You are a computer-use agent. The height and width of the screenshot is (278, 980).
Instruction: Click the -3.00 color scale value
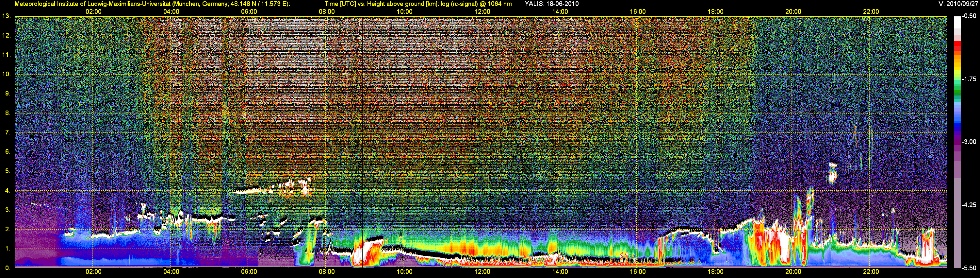pos(969,142)
